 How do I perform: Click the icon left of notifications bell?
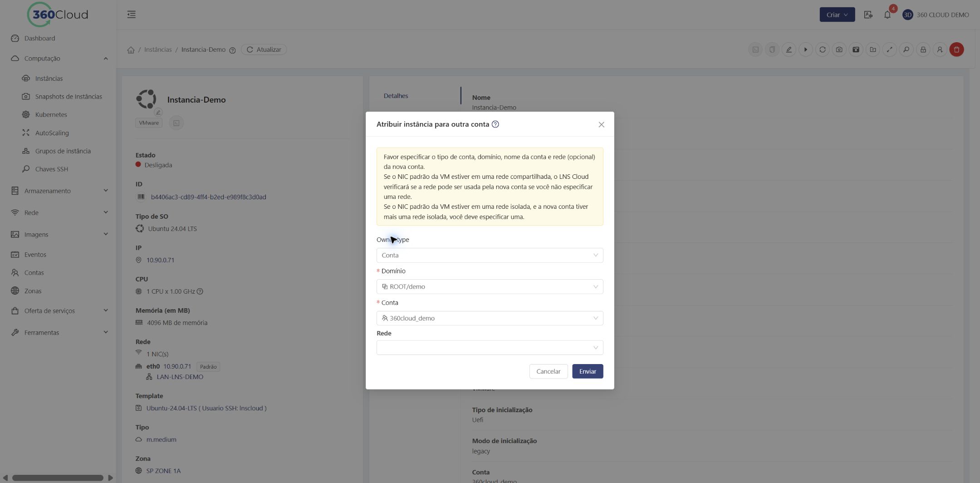click(868, 15)
